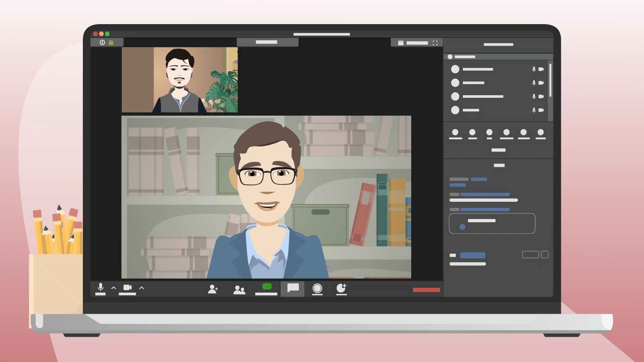Select the main video of the man with glasses
Viewport: 644px width, 362px height.
pos(266,197)
